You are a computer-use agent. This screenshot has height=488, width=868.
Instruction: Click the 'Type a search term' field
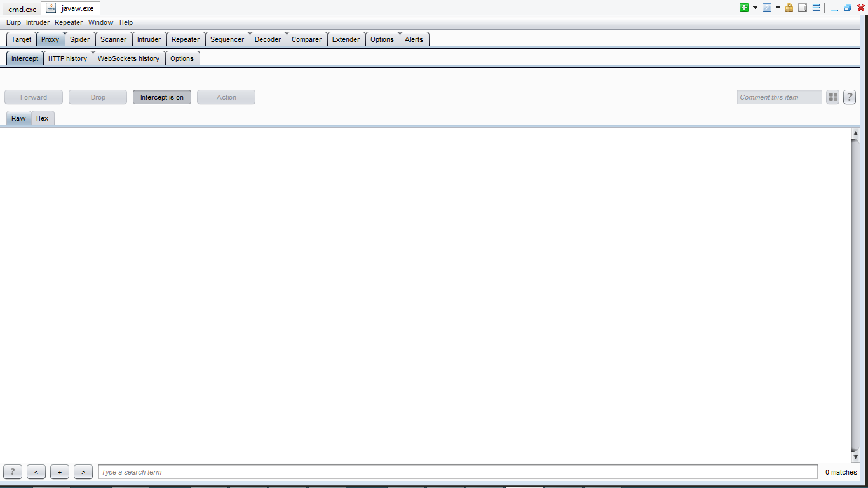click(x=458, y=472)
